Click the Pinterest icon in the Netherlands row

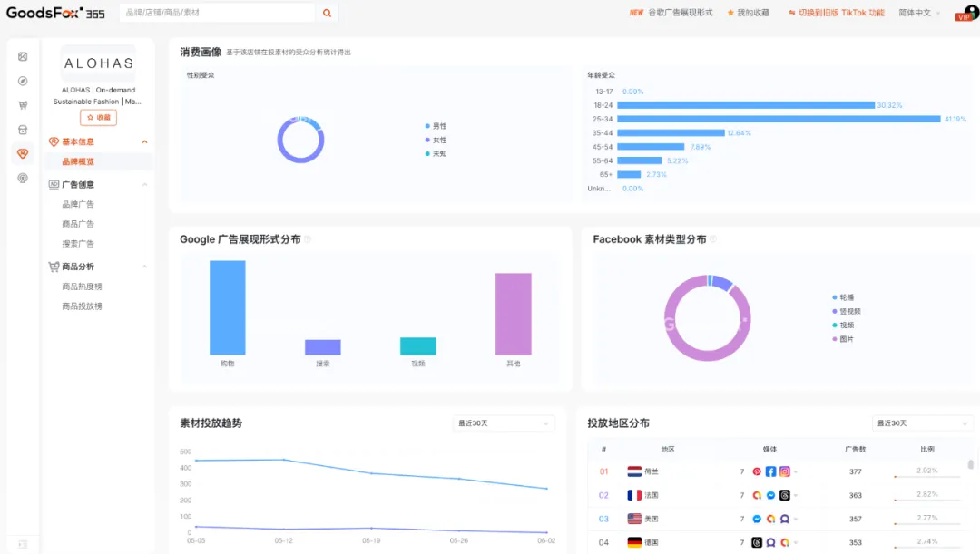(757, 471)
